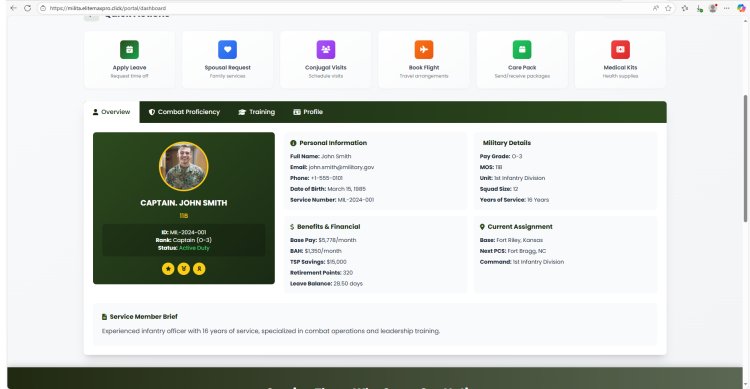Click the Book Flight card label
This screenshot has height=389, width=750.
pyautogui.click(x=424, y=67)
